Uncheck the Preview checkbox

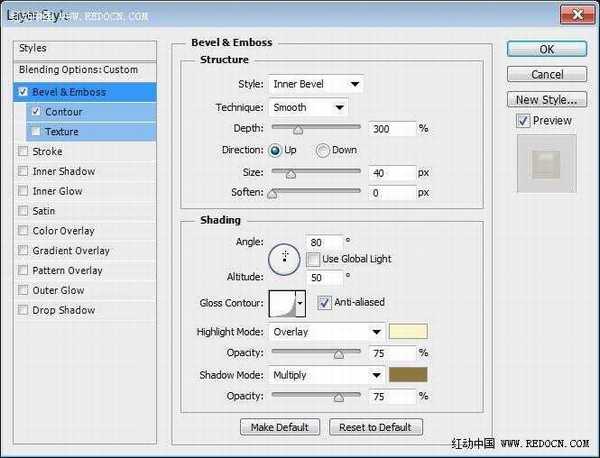coord(523,121)
